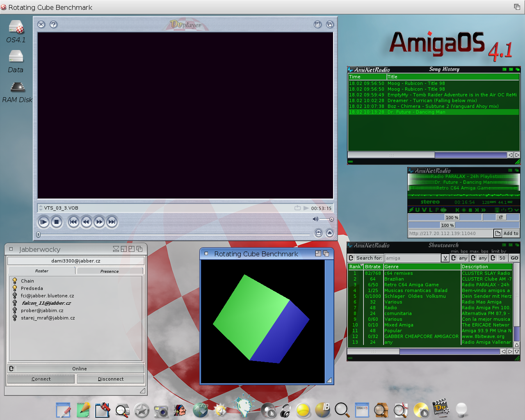Click the play/pause button in DvPlayer

pyautogui.click(x=43, y=222)
